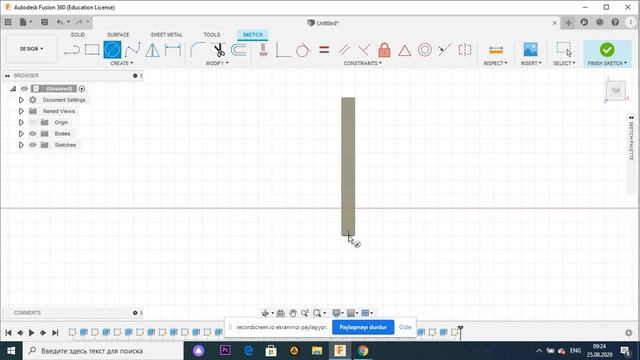Select the Fit Point Spline tool
This screenshot has width=640, height=360.
(132, 50)
